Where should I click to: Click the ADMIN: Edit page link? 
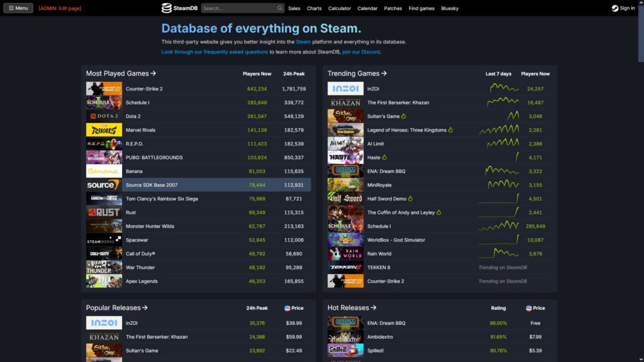(60, 8)
